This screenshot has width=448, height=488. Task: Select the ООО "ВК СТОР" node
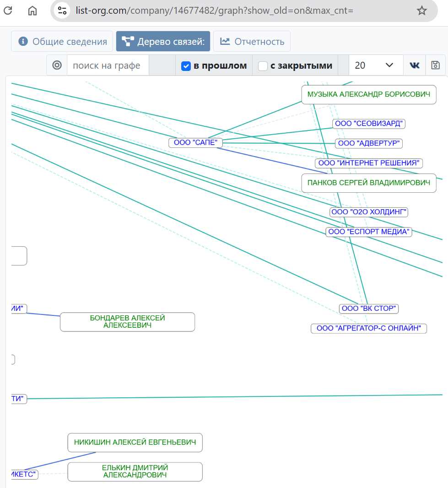[369, 309]
